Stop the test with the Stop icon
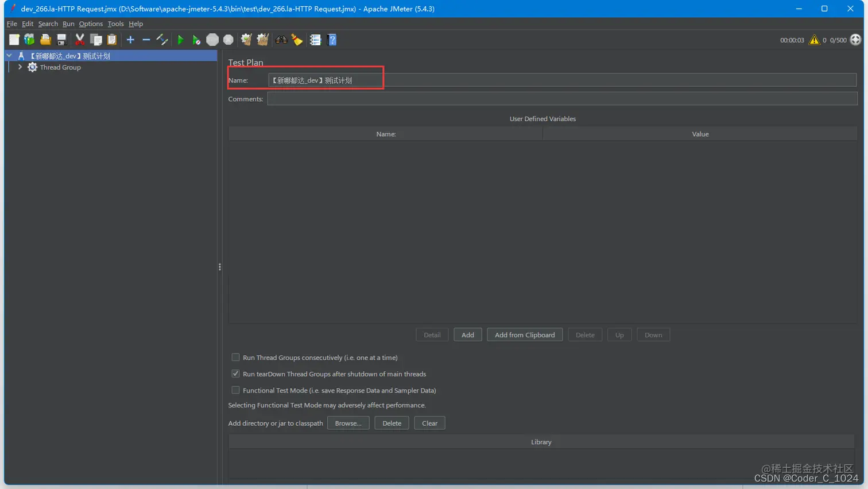The height and width of the screenshot is (489, 868). tap(212, 40)
